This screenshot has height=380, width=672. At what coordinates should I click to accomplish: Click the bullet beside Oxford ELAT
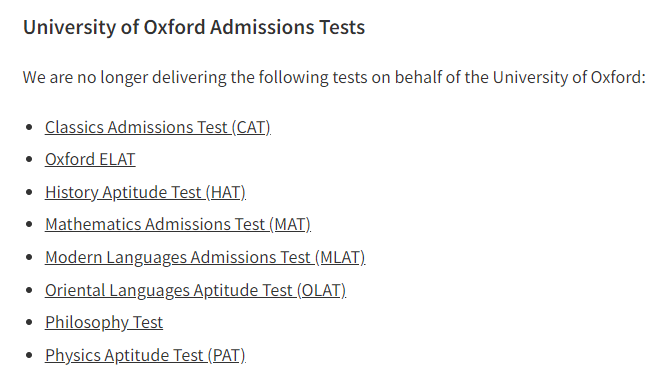pos(29,159)
